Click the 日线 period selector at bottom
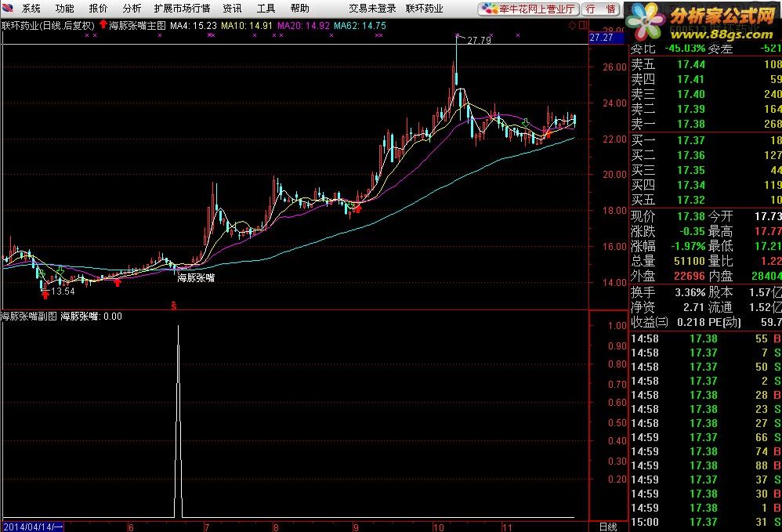 608,527
